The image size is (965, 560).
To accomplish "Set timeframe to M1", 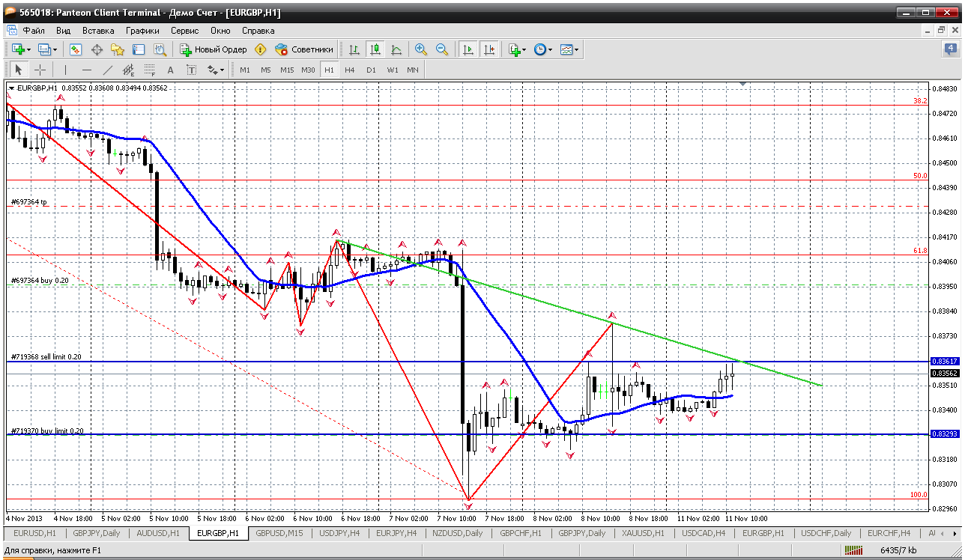I will [245, 70].
